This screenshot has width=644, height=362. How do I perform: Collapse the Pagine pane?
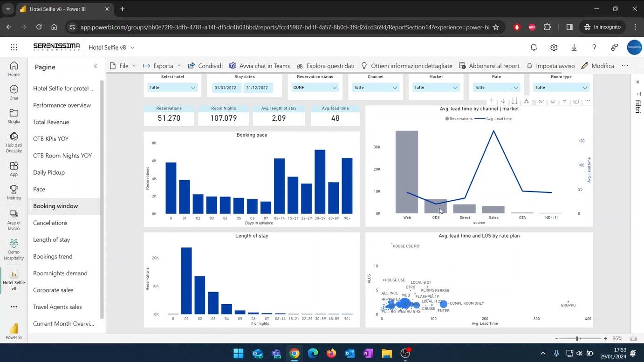(x=95, y=66)
